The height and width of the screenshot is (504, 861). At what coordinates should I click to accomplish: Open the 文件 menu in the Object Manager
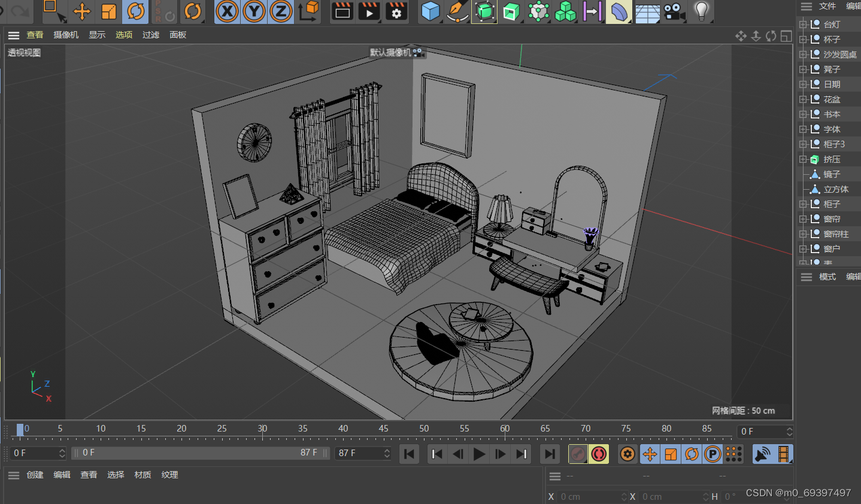click(827, 7)
